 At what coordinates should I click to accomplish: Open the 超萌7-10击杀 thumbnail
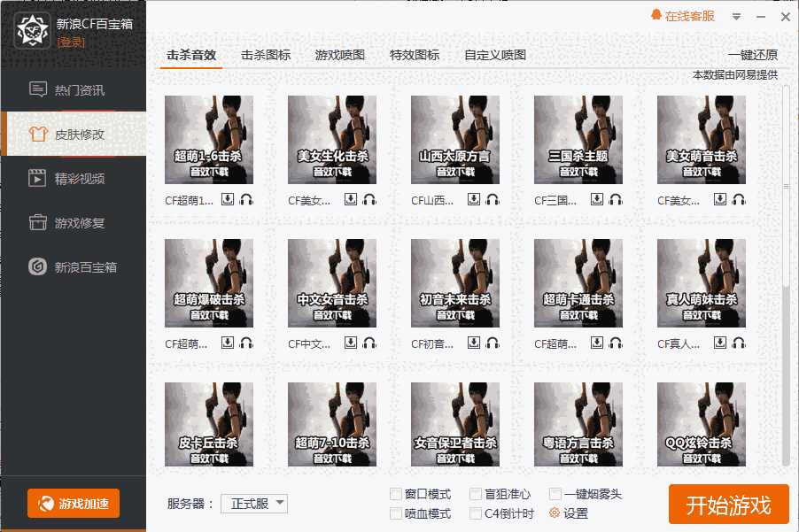[332, 425]
